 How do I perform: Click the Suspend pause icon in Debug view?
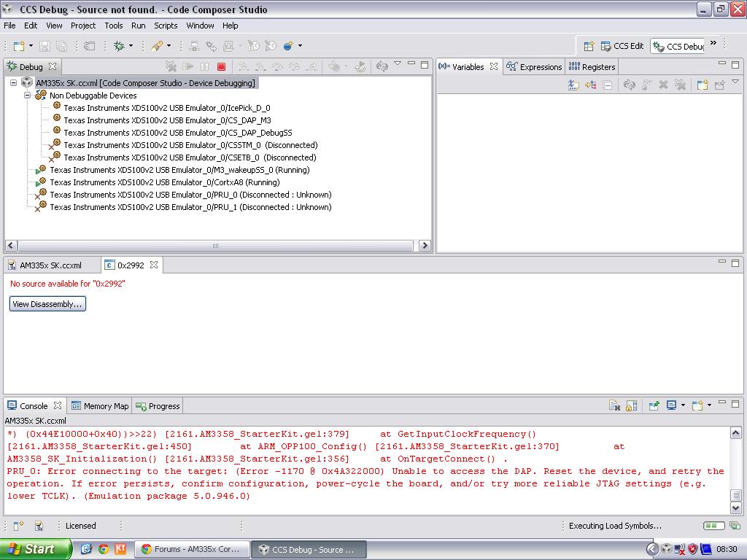(x=205, y=66)
